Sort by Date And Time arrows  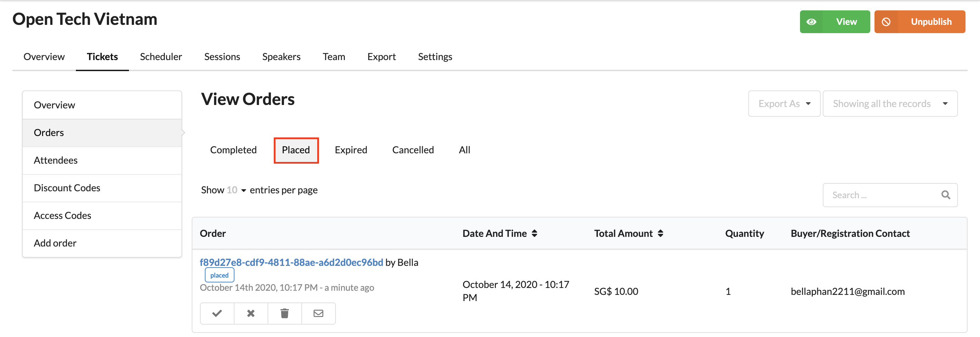(534, 233)
